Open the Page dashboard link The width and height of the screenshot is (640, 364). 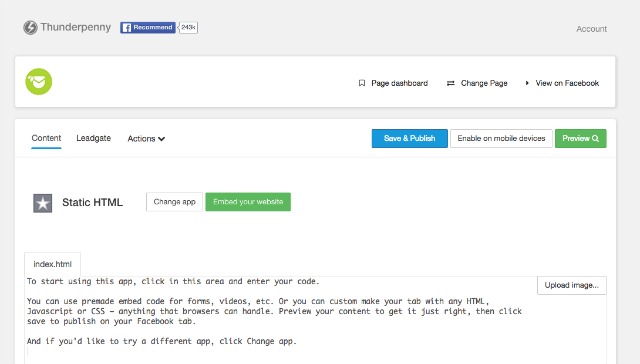coord(399,83)
